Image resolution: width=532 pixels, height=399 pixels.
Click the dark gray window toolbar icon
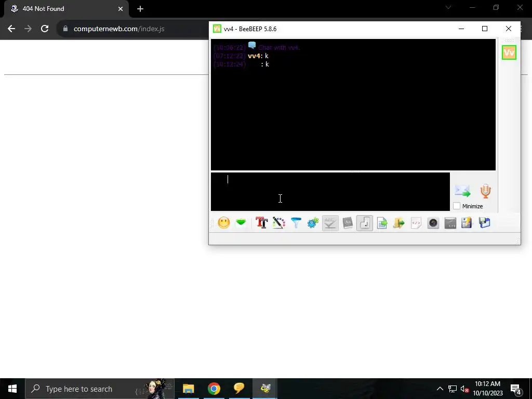(450, 223)
